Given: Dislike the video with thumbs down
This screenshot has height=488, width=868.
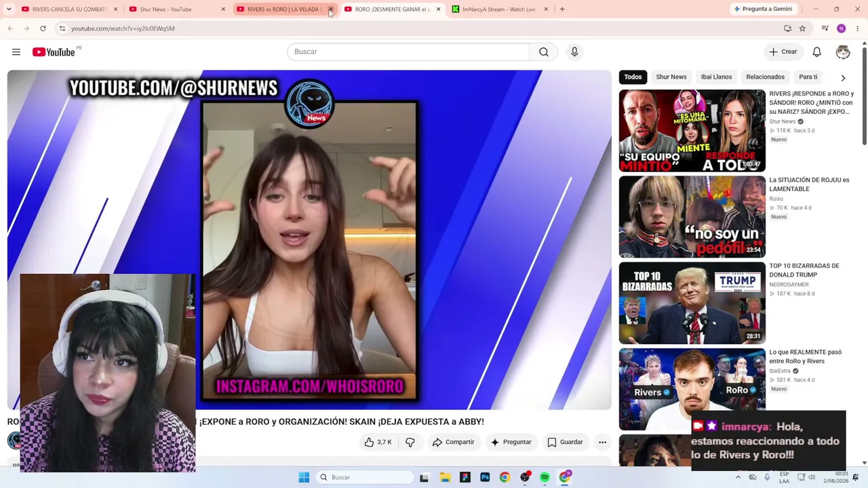Looking at the screenshot, I should pos(410,442).
